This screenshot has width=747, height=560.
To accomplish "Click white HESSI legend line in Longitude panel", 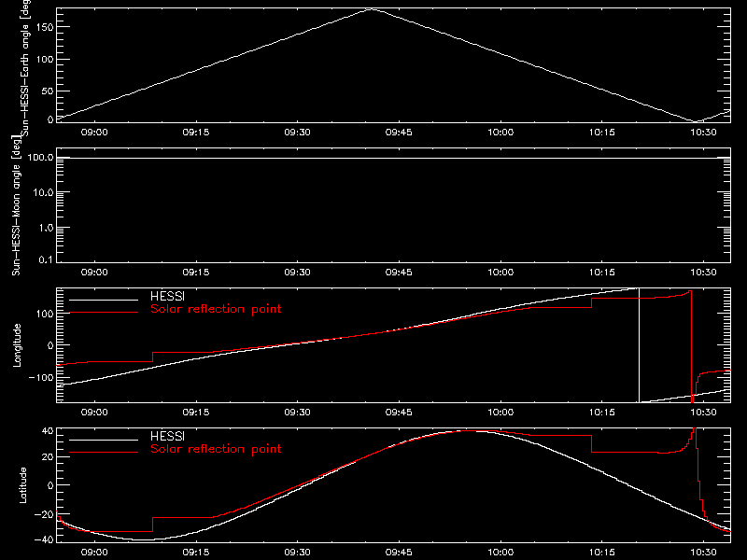I will [x=104, y=300].
